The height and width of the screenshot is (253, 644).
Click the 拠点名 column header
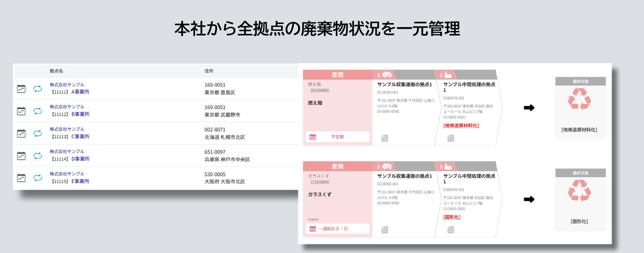point(56,71)
